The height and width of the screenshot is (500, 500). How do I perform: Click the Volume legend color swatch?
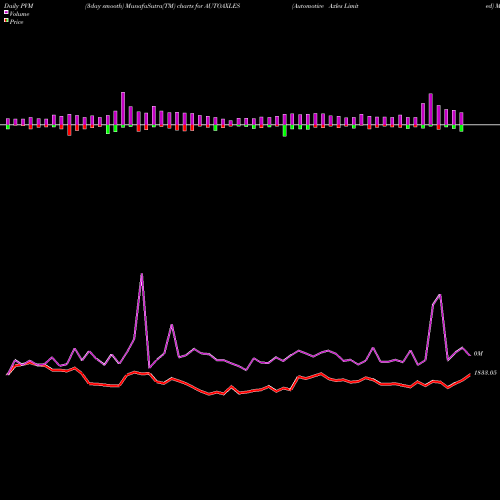pos(6,12)
